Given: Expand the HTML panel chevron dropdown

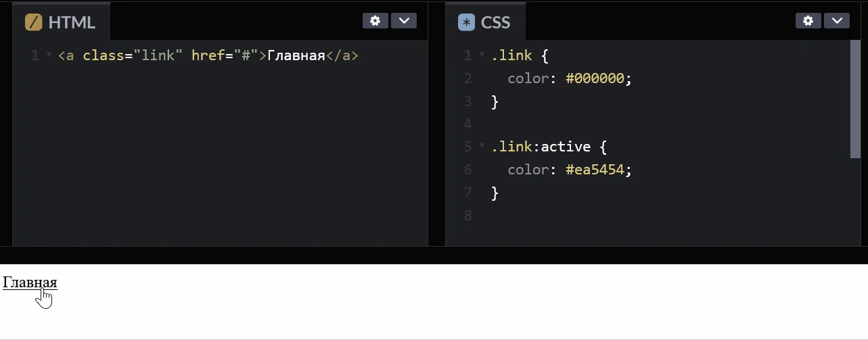Looking at the screenshot, I should point(404,21).
